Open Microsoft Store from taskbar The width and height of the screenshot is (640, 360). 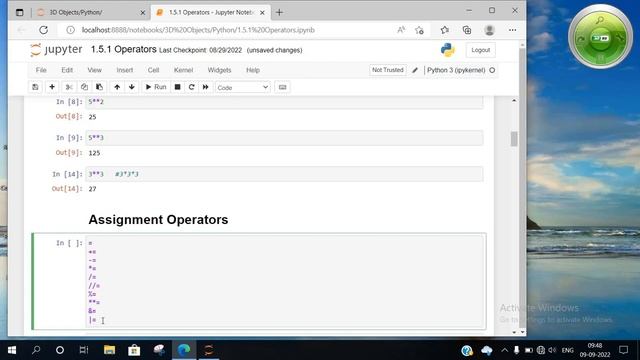(x=134, y=350)
